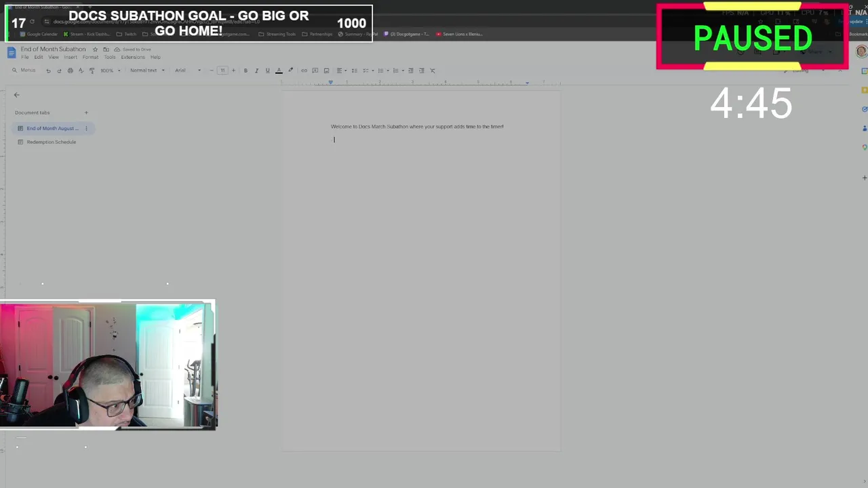Toggle underline formatting

tap(267, 70)
